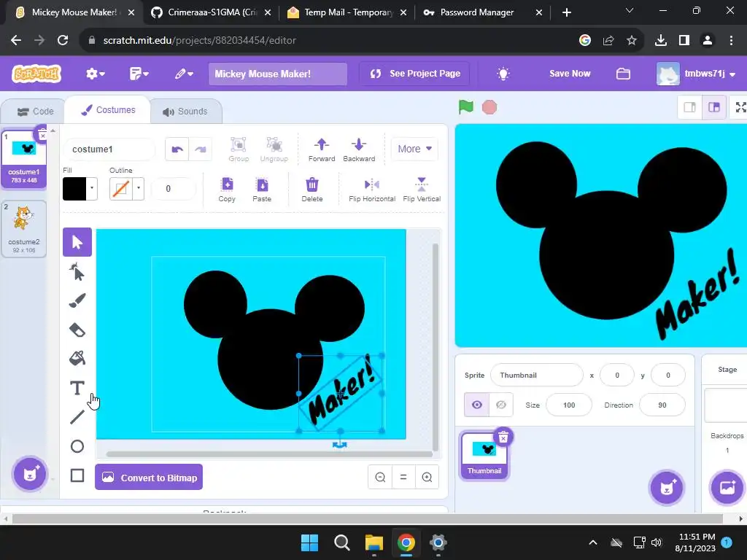Open the Outline color dropdown arrow
This screenshot has width=747, height=560.
pos(139,189)
